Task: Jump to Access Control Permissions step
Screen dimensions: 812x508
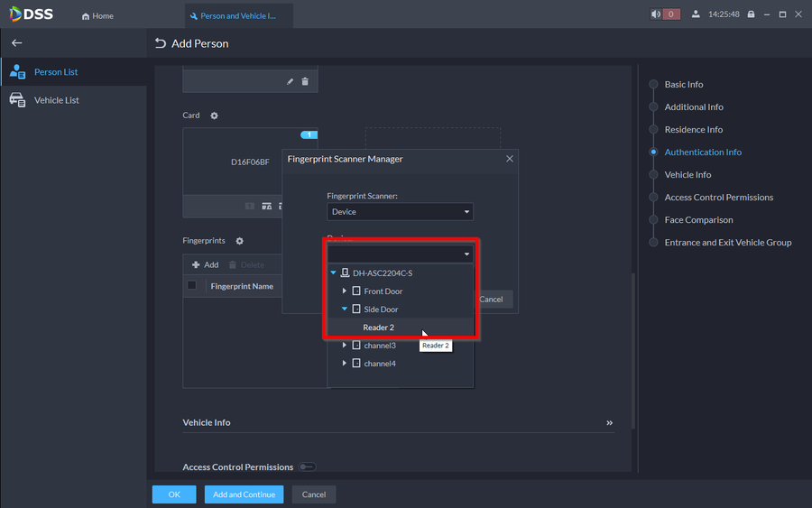Action: tap(719, 198)
